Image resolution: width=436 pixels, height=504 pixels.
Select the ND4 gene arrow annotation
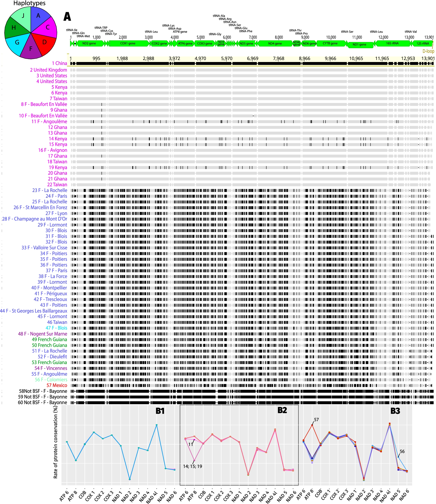coord(274,44)
